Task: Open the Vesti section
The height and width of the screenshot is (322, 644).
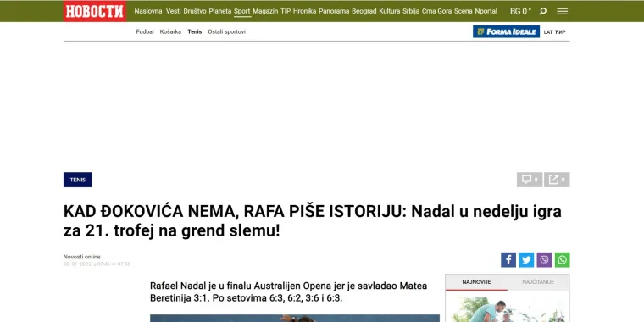Action: coord(174,12)
